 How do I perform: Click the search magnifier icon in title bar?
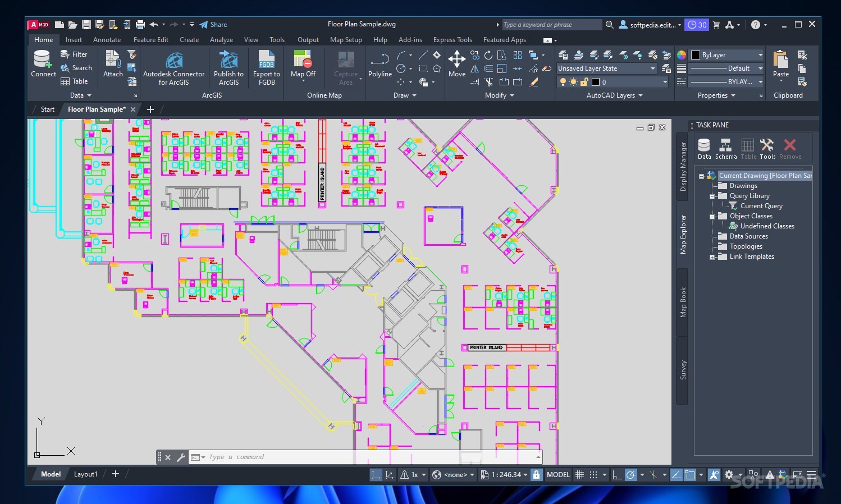point(610,25)
